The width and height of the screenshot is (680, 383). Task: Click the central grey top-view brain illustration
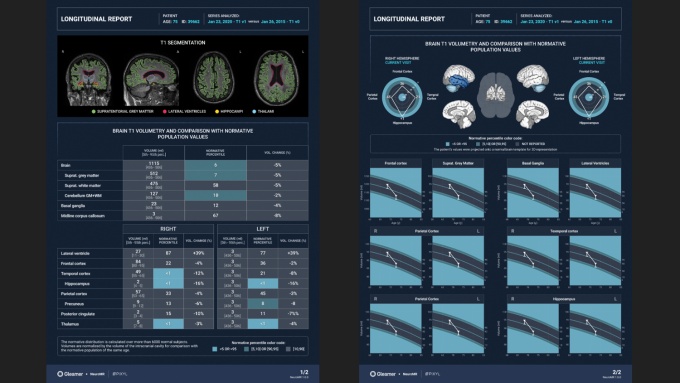coord(496,95)
